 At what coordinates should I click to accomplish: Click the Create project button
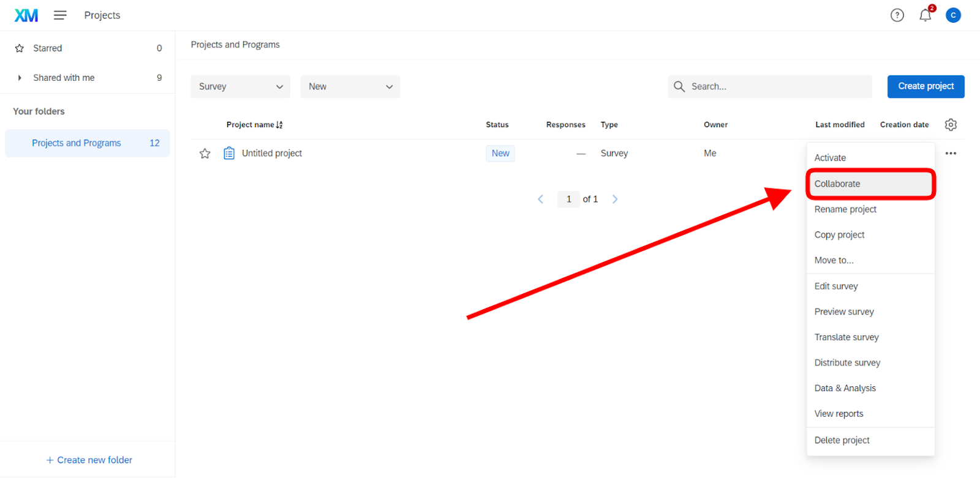point(925,86)
